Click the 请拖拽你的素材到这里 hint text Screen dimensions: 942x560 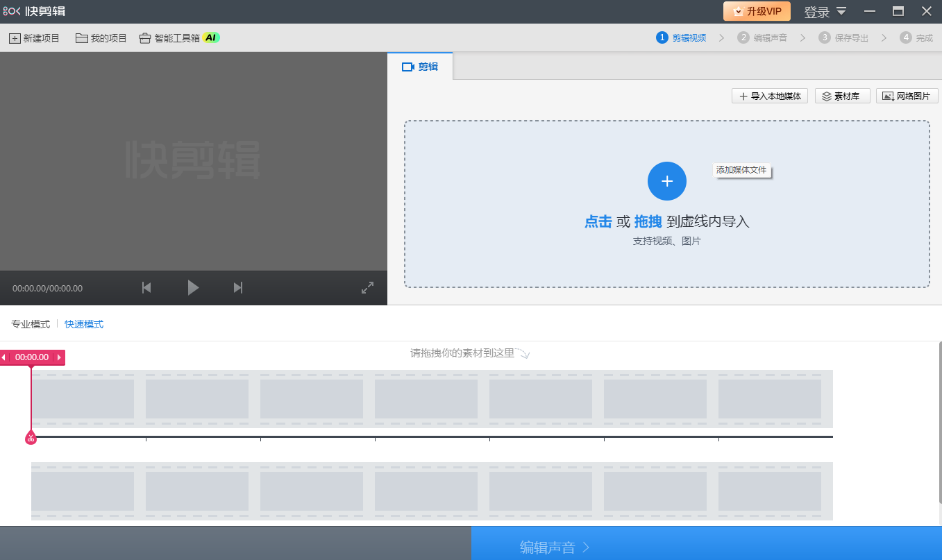(462, 353)
